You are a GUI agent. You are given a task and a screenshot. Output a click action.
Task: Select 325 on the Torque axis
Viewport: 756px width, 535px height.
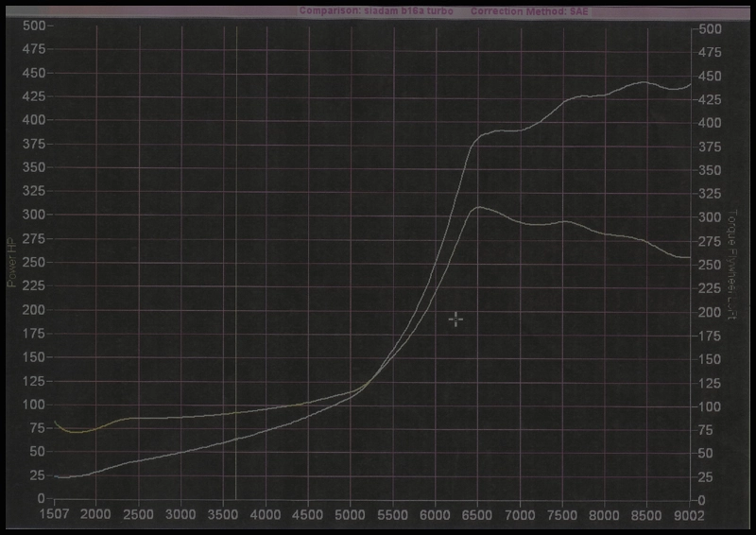pyautogui.click(x=710, y=194)
